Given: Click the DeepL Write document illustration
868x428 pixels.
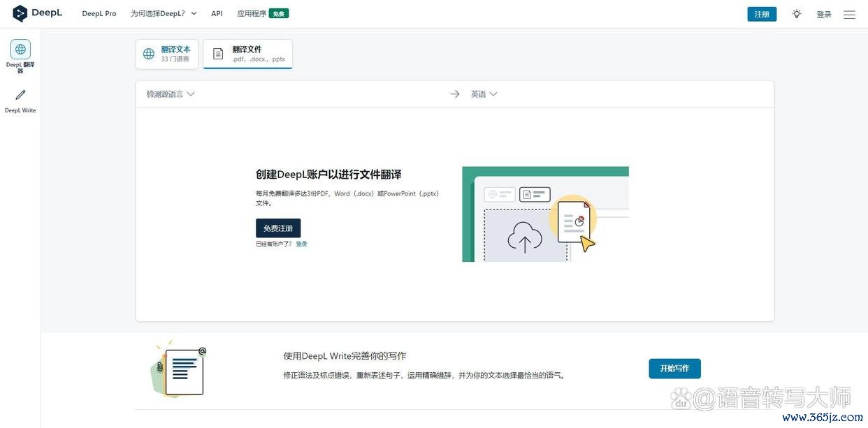Looking at the screenshot, I should pyautogui.click(x=179, y=369).
